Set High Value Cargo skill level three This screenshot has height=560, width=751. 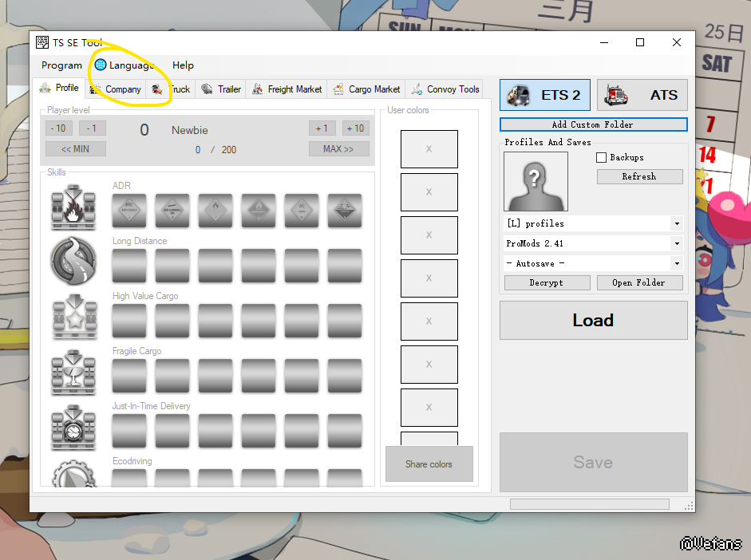(x=215, y=321)
